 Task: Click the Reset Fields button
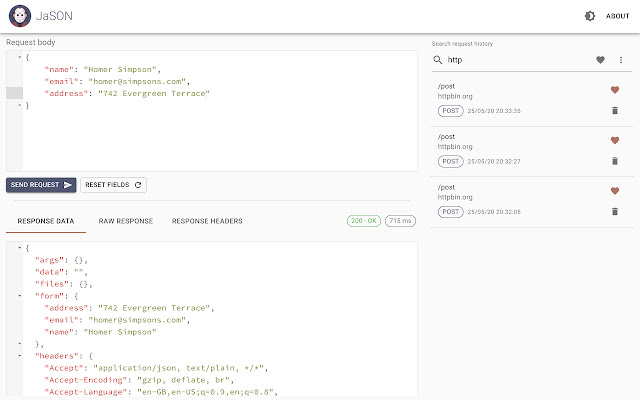pyautogui.click(x=114, y=185)
